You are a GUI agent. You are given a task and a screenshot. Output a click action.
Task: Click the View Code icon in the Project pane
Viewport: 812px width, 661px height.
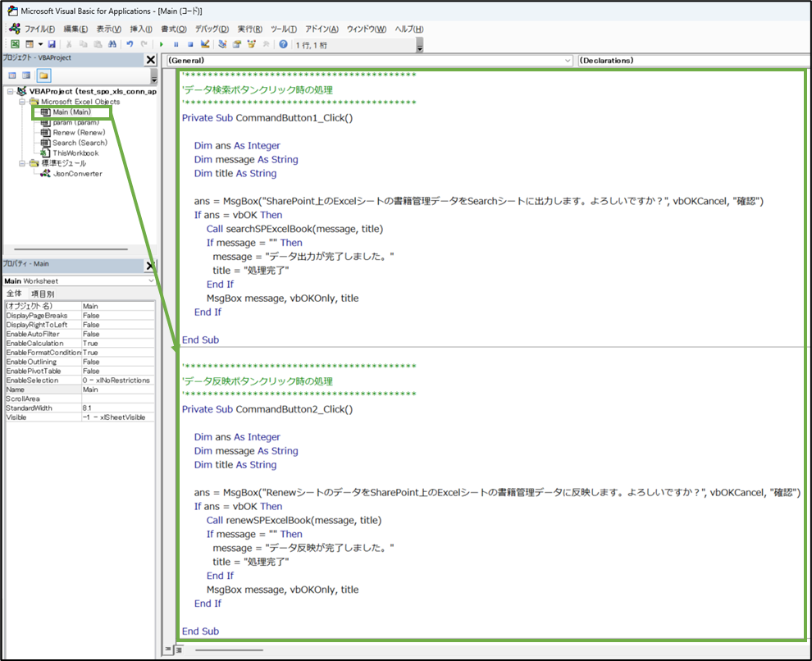point(12,75)
